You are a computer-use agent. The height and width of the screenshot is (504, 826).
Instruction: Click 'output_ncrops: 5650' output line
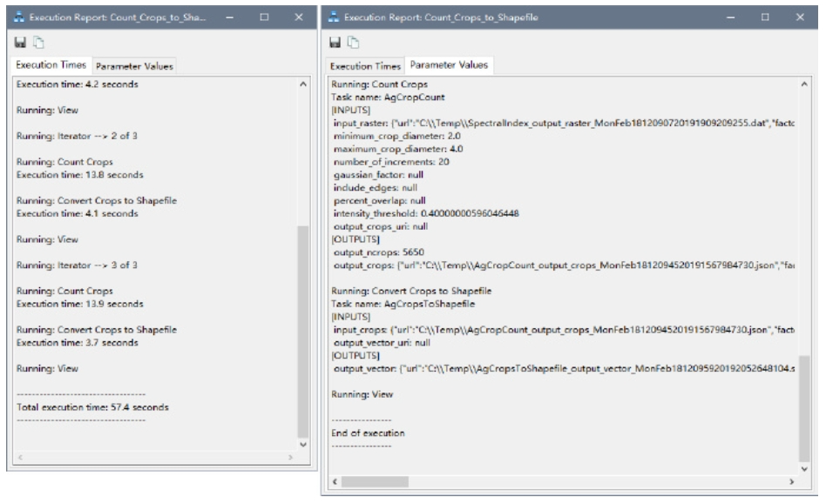click(379, 252)
